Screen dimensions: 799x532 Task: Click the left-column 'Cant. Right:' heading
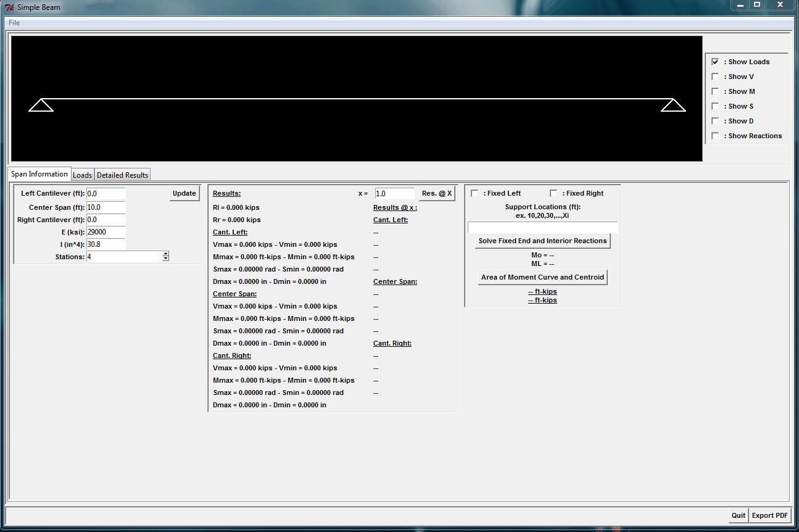pos(232,355)
